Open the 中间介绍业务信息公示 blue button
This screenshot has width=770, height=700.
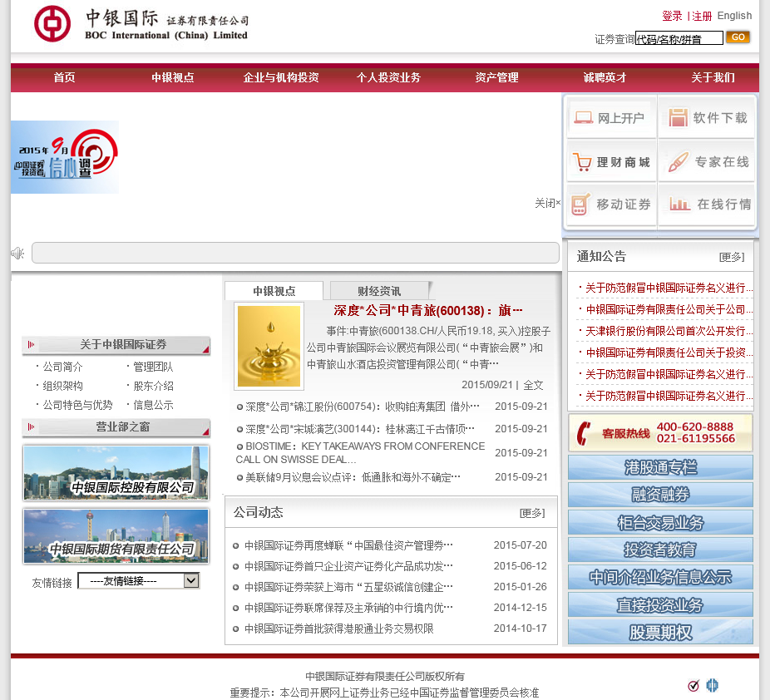[660, 577]
